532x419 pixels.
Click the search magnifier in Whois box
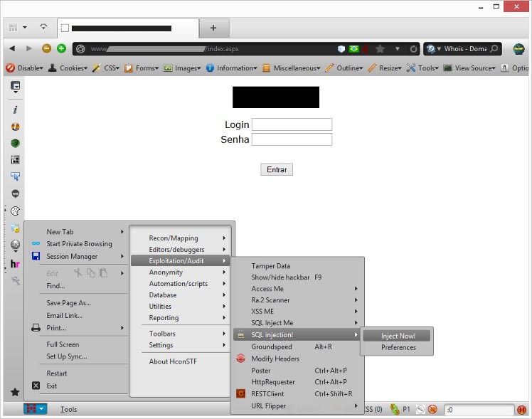[x=494, y=48]
